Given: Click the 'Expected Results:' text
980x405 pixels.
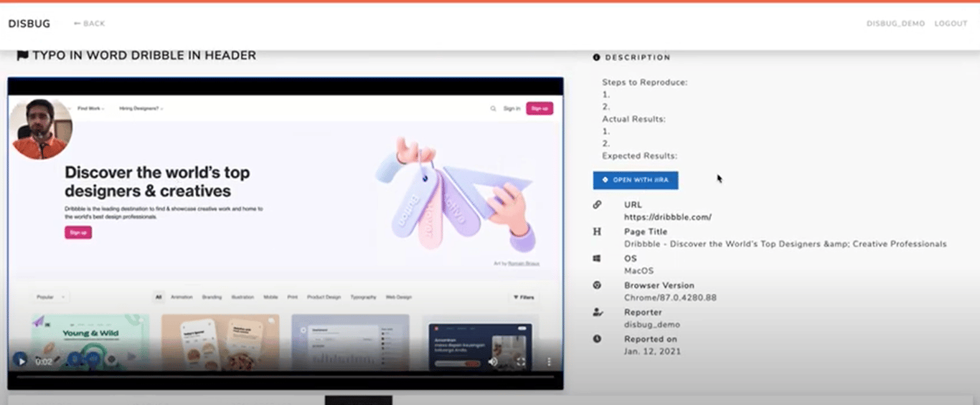Looking at the screenshot, I should click(640, 156).
